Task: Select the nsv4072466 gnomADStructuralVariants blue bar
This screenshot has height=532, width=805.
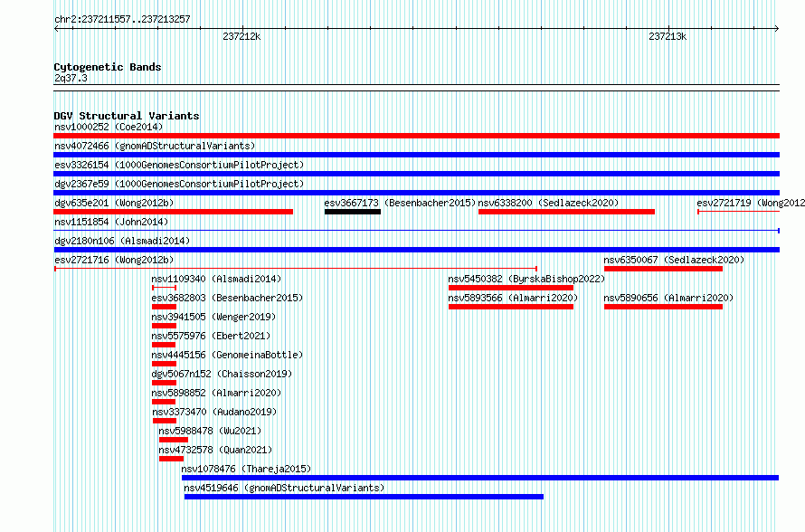Action: click(416, 155)
